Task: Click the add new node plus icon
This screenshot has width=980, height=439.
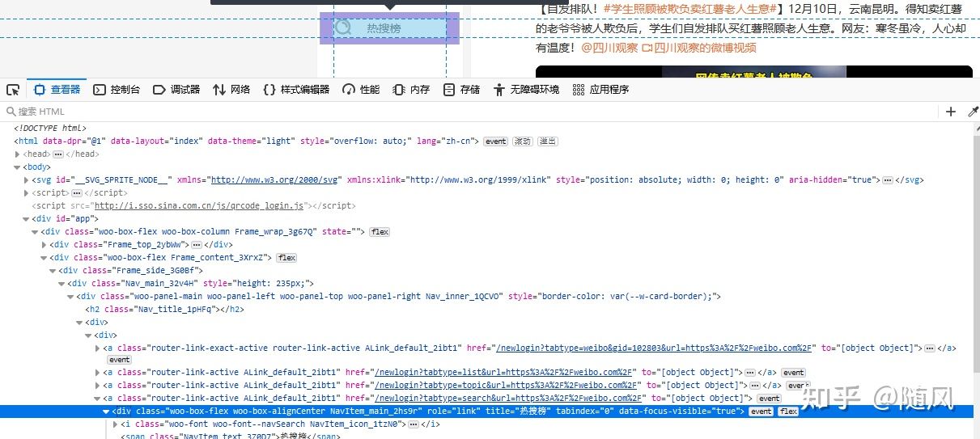Action: (951, 112)
